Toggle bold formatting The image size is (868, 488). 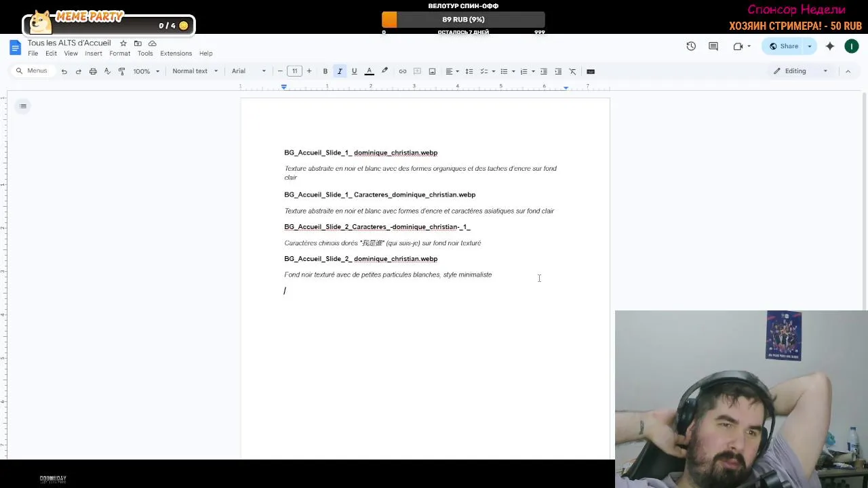tap(325, 71)
